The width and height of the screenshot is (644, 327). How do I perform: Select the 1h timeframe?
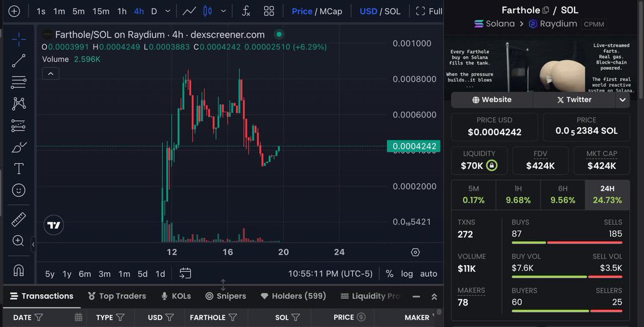pyautogui.click(x=122, y=11)
